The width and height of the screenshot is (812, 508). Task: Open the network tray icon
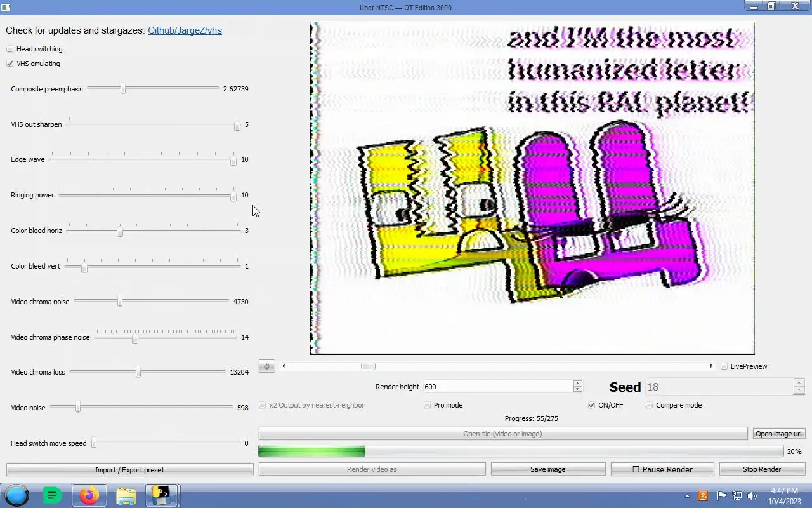(x=737, y=496)
